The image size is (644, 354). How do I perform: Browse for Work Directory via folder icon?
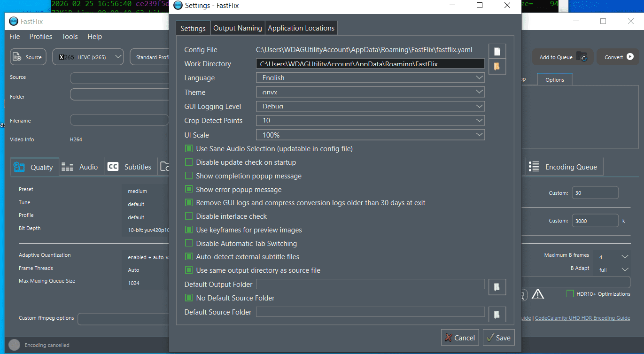point(497,66)
